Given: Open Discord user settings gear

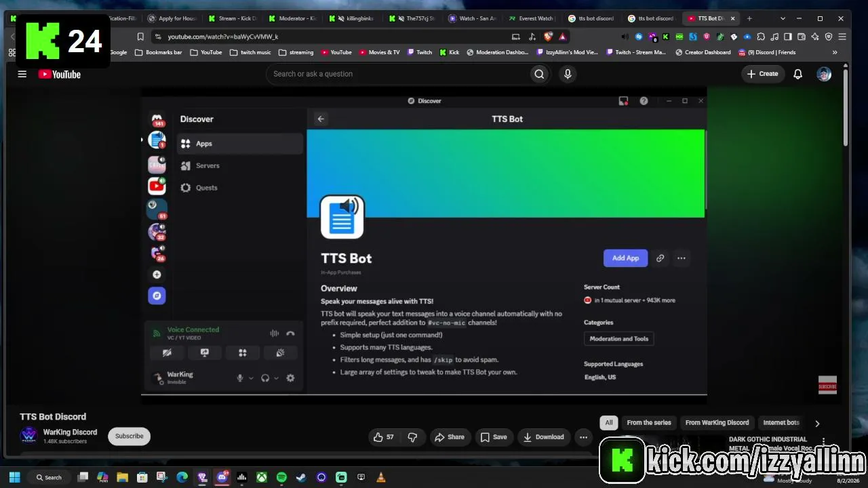Looking at the screenshot, I should click(290, 378).
